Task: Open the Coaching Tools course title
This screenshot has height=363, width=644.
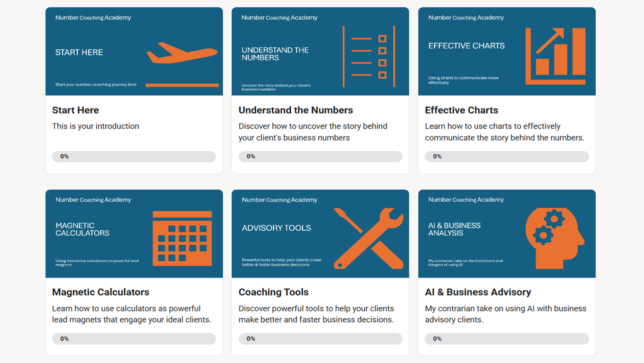Action: 274,292
